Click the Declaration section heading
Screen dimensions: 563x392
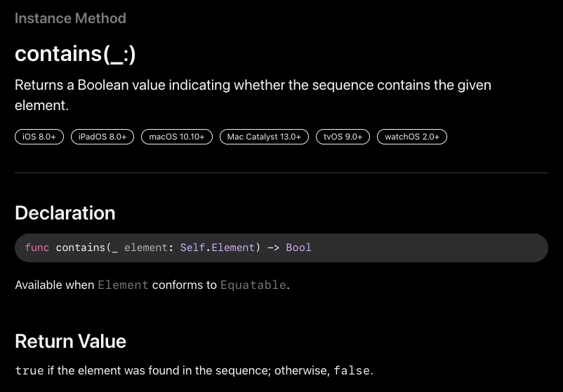tap(65, 213)
